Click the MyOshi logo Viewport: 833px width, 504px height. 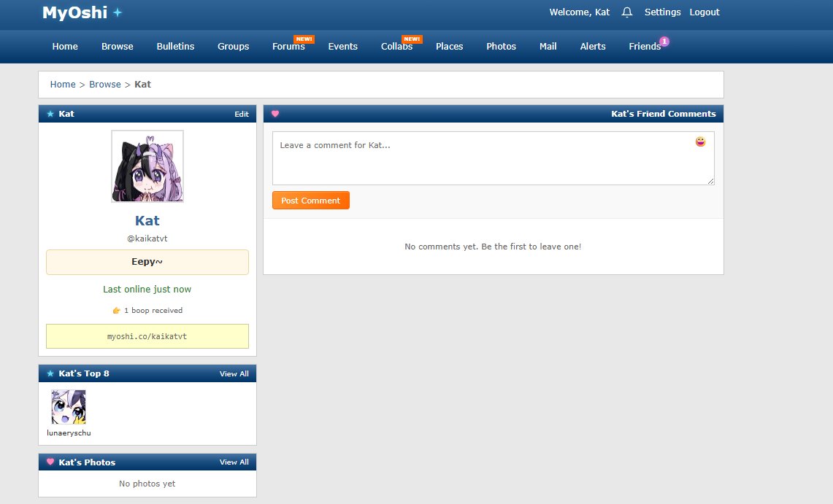point(82,12)
